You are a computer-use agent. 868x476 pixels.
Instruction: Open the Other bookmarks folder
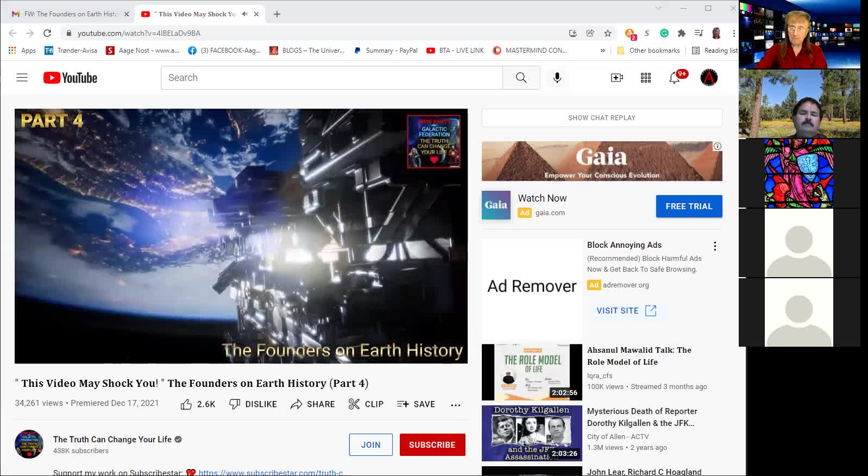pos(648,51)
